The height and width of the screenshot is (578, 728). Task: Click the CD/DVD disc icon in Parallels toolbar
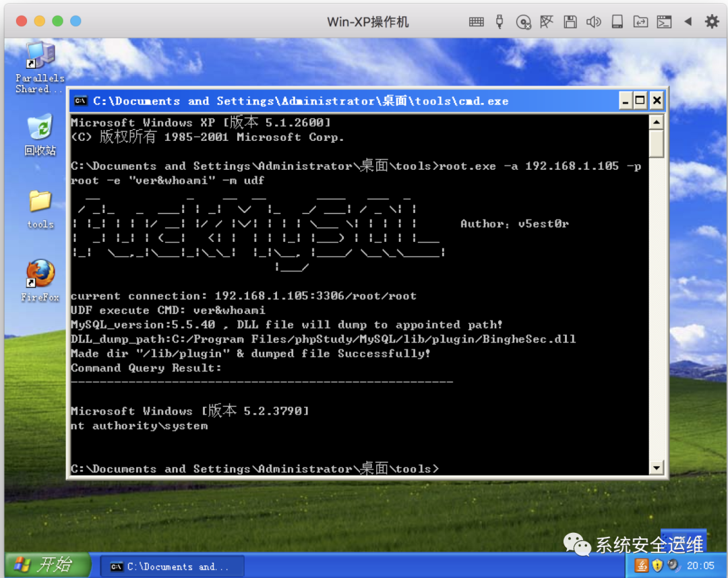523,22
